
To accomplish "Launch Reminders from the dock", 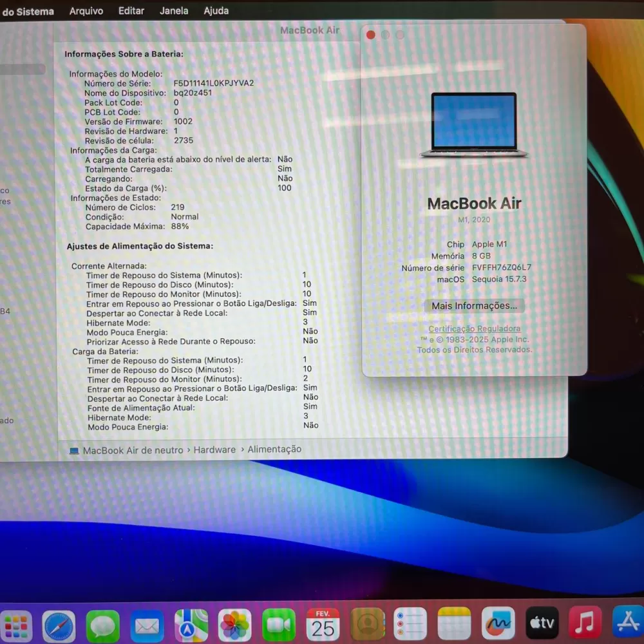I will (x=410, y=623).
